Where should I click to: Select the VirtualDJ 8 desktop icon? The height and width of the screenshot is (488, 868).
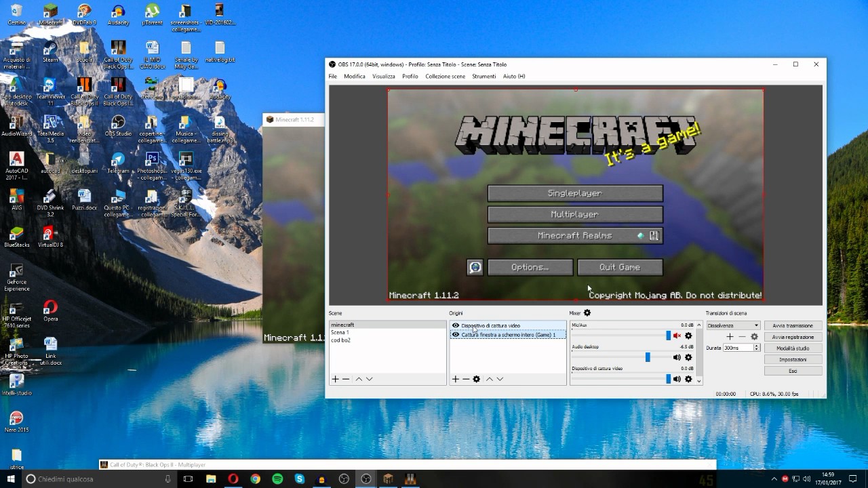(50, 237)
